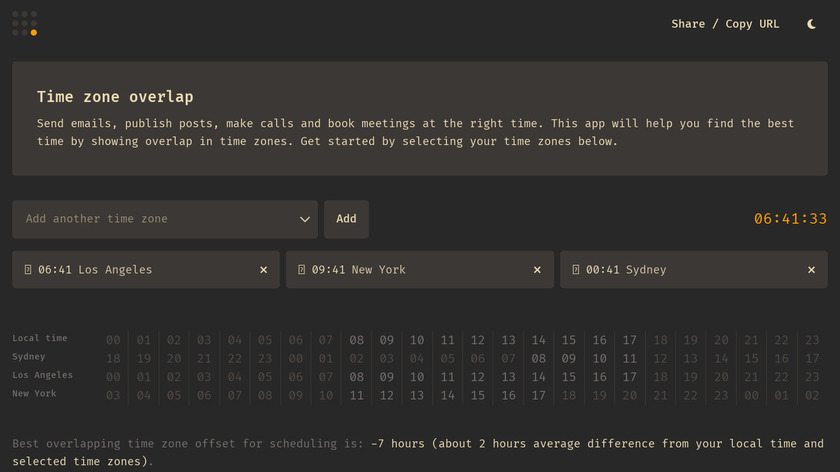Click hour 08 in Local time row
Viewport: 840px width, 472px height.
[x=357, y=340]
